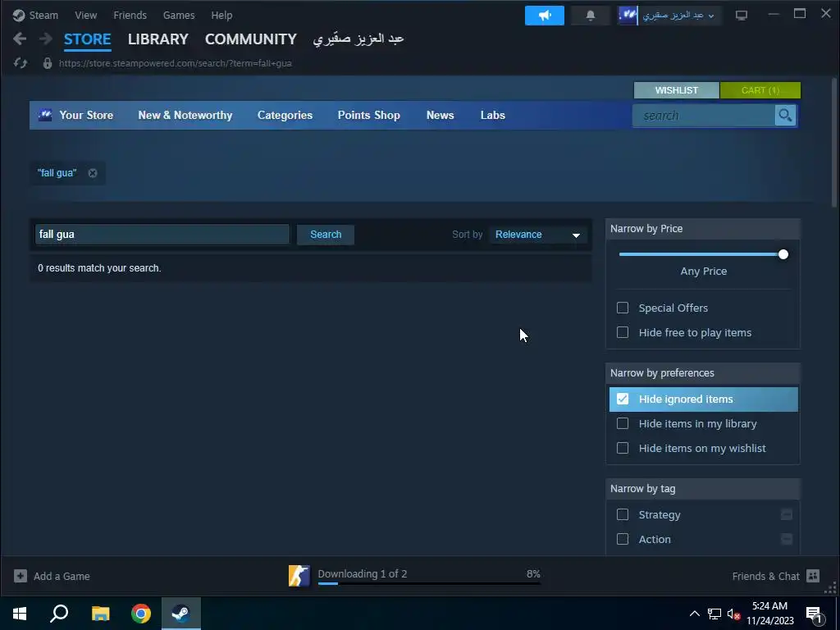Open the Windows Start menu
The image size is (840, 630).
20,614
